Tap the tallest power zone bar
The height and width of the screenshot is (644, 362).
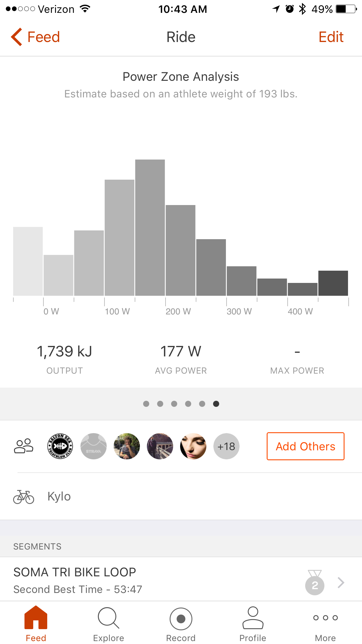point(150,228)
